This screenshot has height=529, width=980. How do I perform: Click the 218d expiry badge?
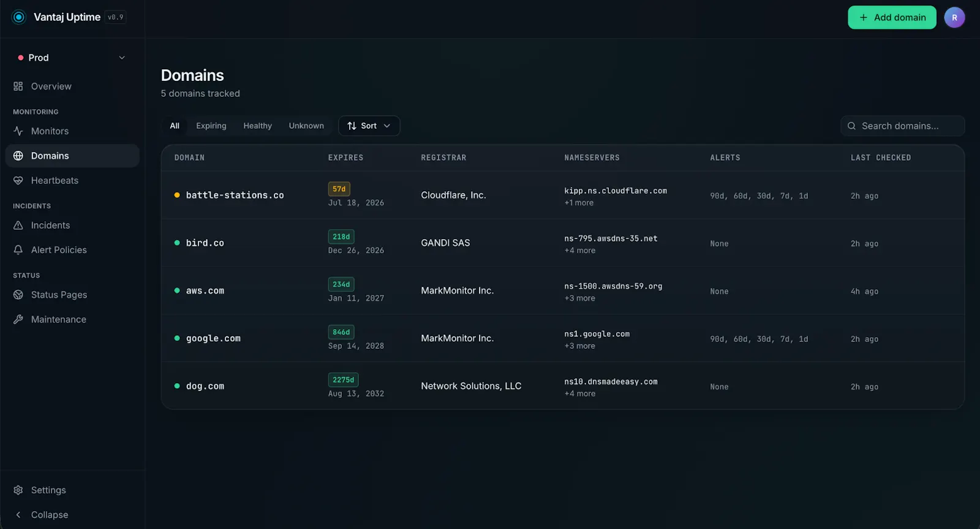(x=341, y=237)
